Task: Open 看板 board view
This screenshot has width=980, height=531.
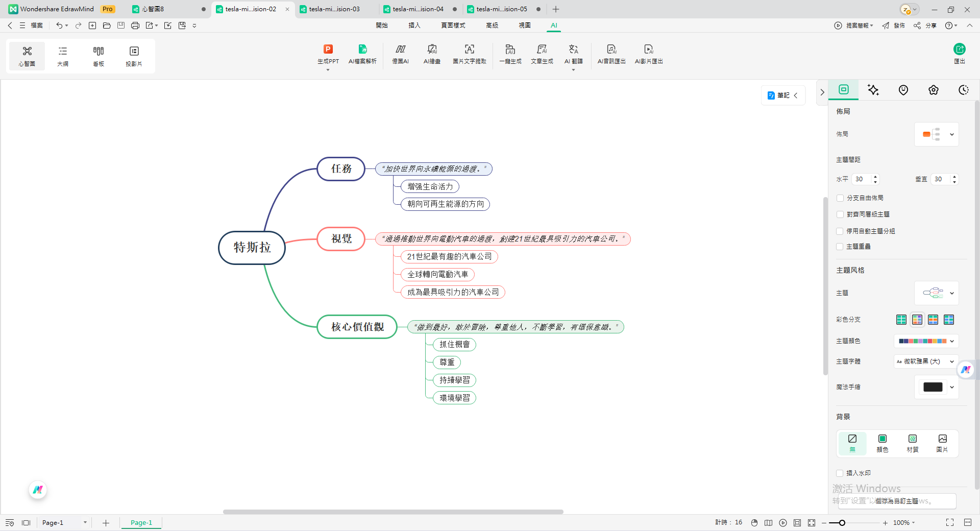Action: coord(99,56)
